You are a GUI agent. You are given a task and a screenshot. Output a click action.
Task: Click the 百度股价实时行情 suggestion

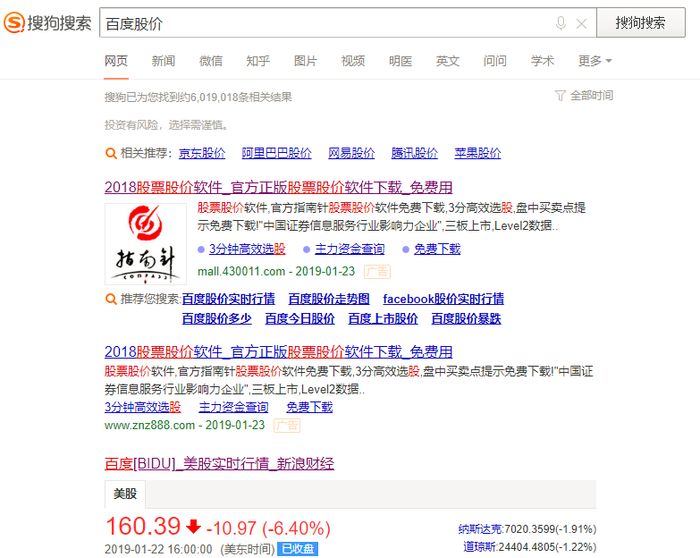click(229, 299)
